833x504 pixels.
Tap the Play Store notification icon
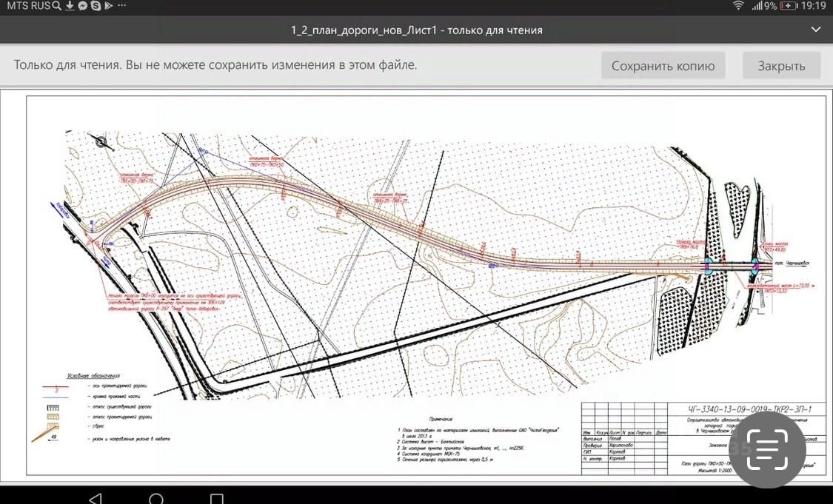click(108, 6)
